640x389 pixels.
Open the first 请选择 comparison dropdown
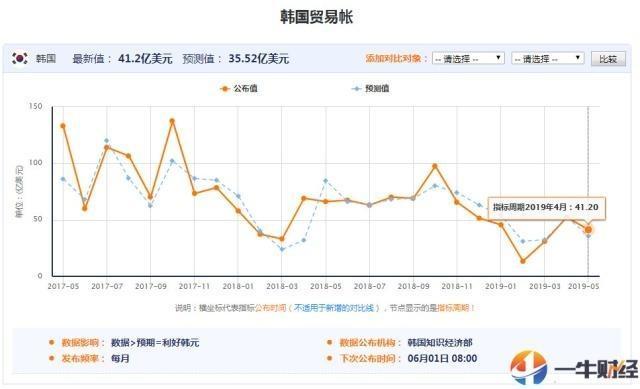click(x=468, y=59)
